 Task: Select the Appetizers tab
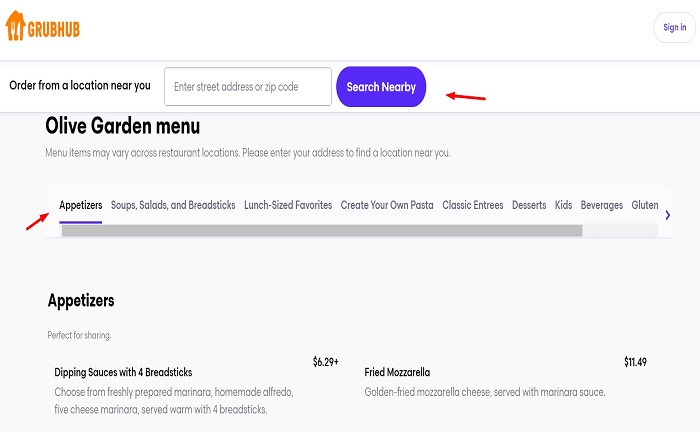point(81,205)
